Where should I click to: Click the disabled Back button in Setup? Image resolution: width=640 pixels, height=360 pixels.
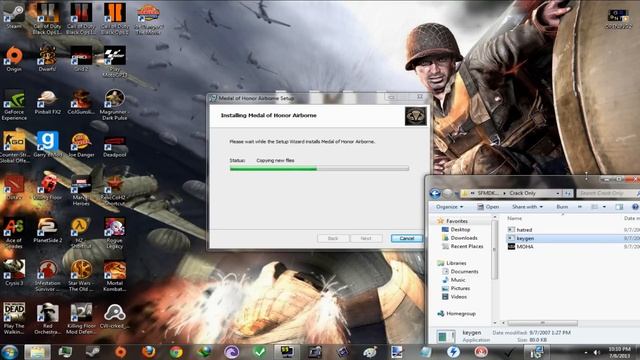pos(333,238)
